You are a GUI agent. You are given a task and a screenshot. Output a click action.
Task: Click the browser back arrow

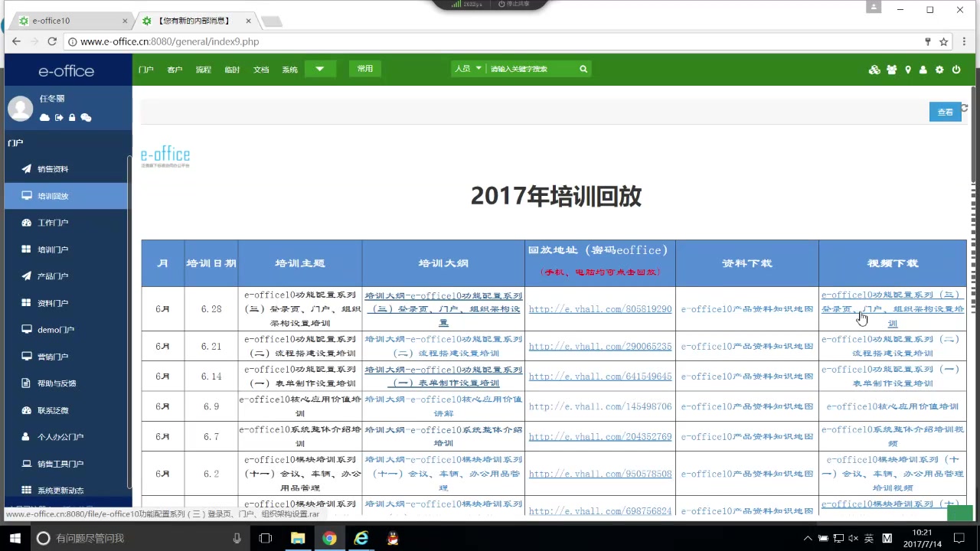[16, 41]
